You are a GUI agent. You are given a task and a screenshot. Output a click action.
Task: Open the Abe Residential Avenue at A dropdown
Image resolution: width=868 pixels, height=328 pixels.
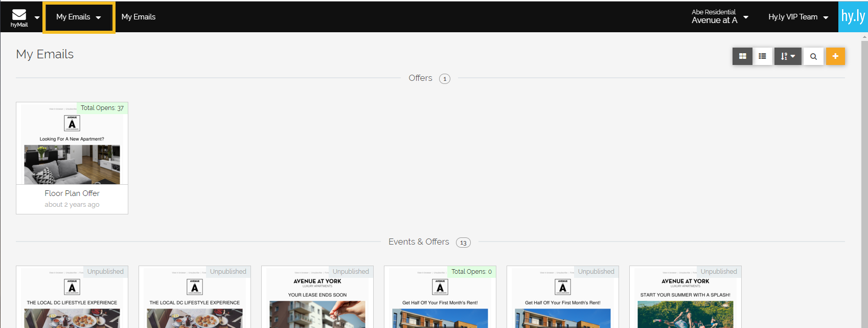tap(720, 16)
